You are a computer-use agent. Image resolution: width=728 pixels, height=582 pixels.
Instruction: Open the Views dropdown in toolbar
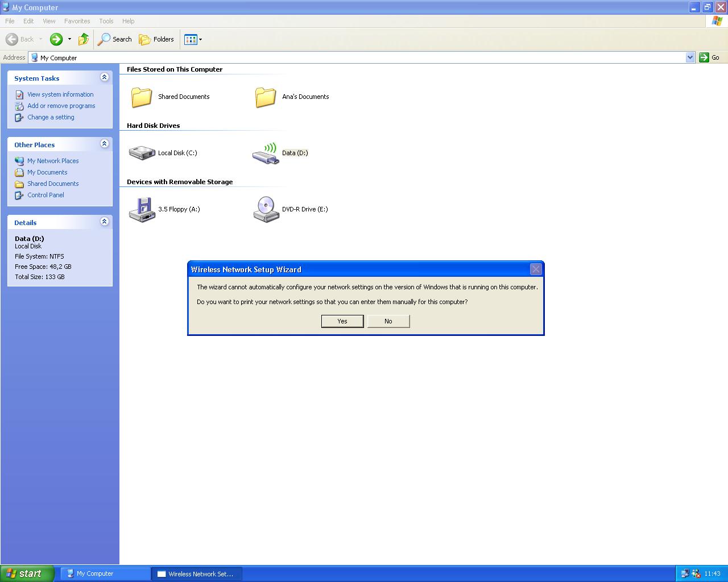[x=193, y=39]
